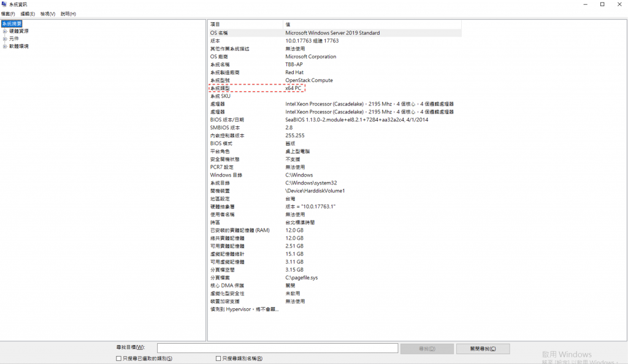Select the 255.255 controller version value
Viewport: 628px width, 364px height.
point(295,135)
